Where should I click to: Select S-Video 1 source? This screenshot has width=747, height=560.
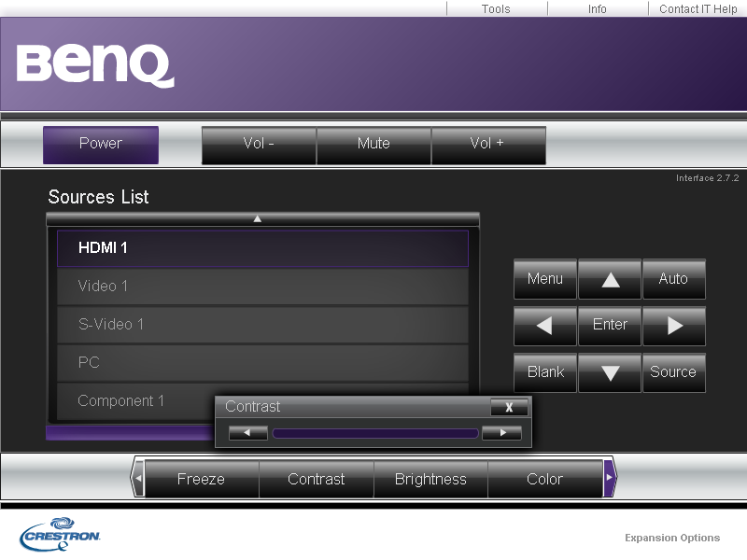click(262, 324)
